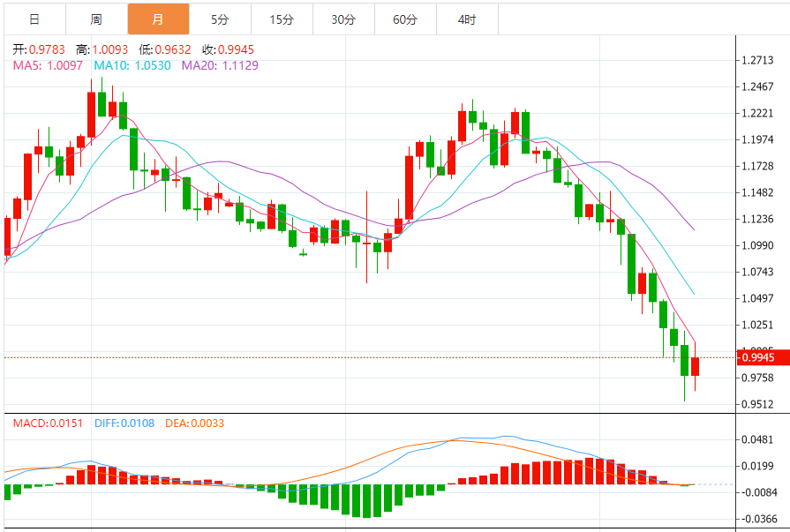
Task: Click the 1.2221 price axis label
Action: pyautogui.click(x=757, y=113)
